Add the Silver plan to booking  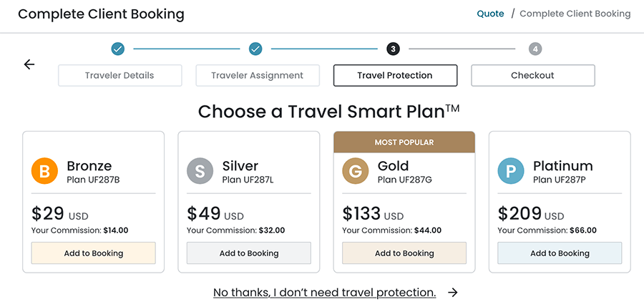tap(249, 253)
